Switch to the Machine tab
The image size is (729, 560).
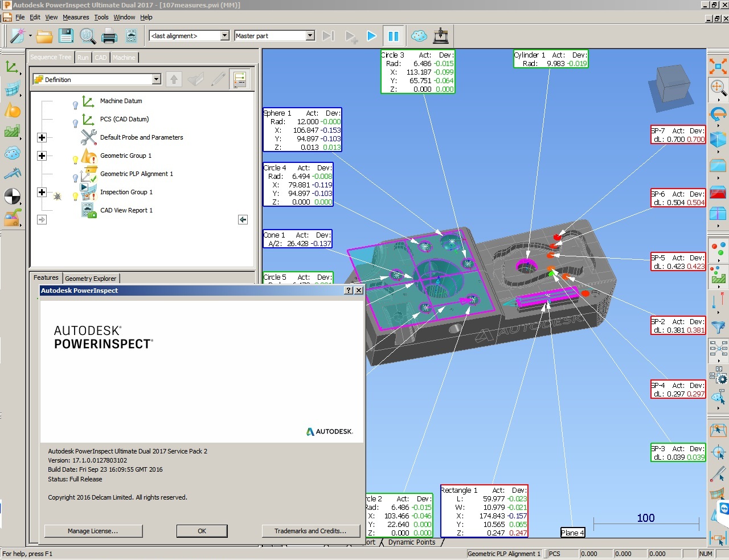(124, 58)
